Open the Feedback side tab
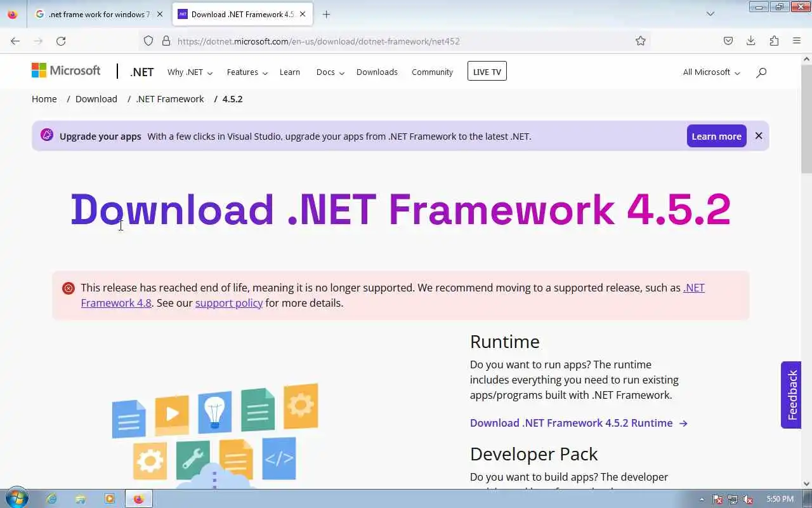This screenshot has width=812, height=508. tap(792, 395)
